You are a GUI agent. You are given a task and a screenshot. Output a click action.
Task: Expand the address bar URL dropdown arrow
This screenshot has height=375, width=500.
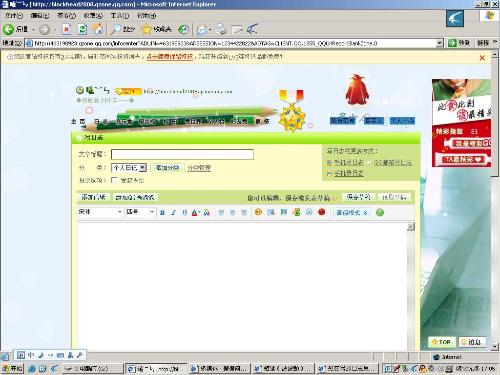point(440,43)
